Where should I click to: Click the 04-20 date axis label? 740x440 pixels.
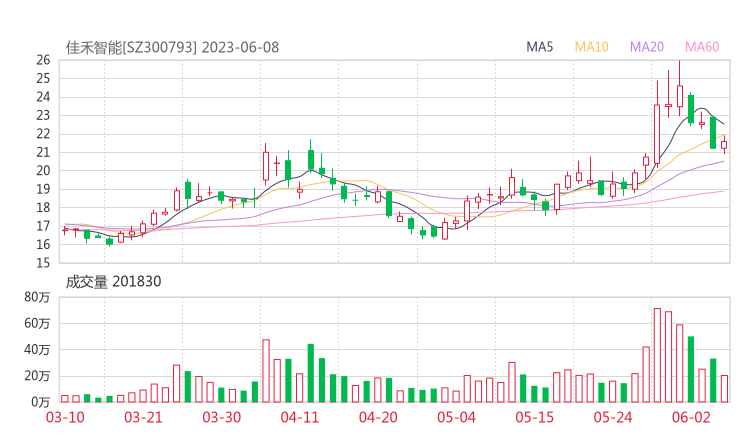378,417
